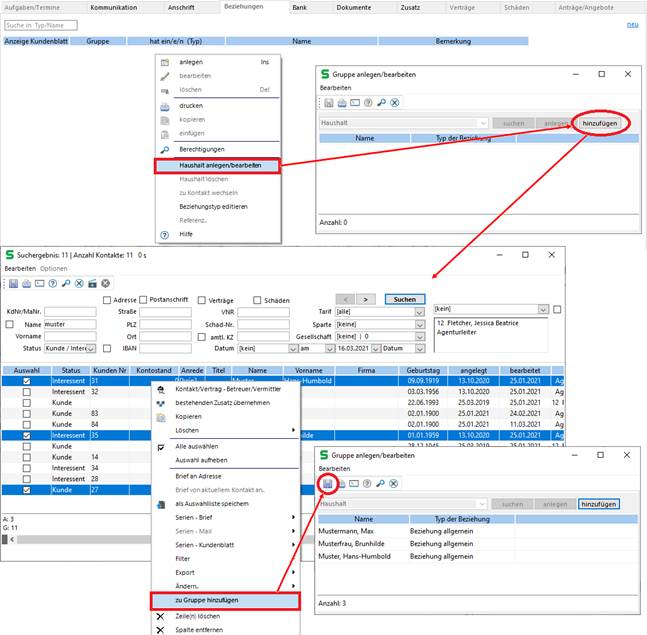Open the Gesellschaft dropdown
Viewport: 647px width, 635px height.
coord(419,337)
